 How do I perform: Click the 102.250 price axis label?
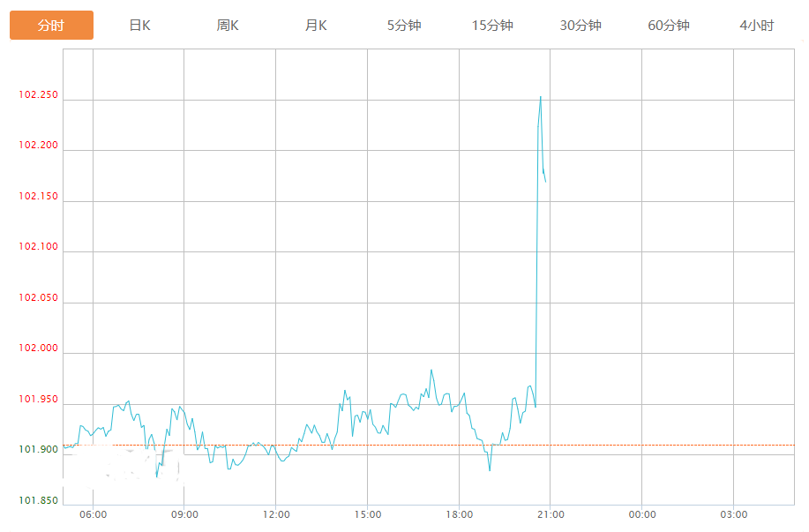[38, 95]
